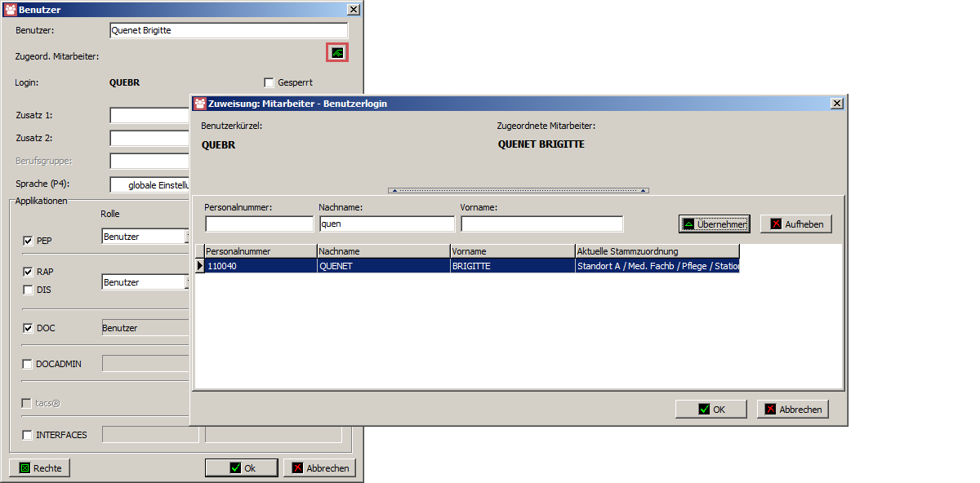Click the Zuweisung dialog title bar icon
980x483 pixels.
click(199, 104)
